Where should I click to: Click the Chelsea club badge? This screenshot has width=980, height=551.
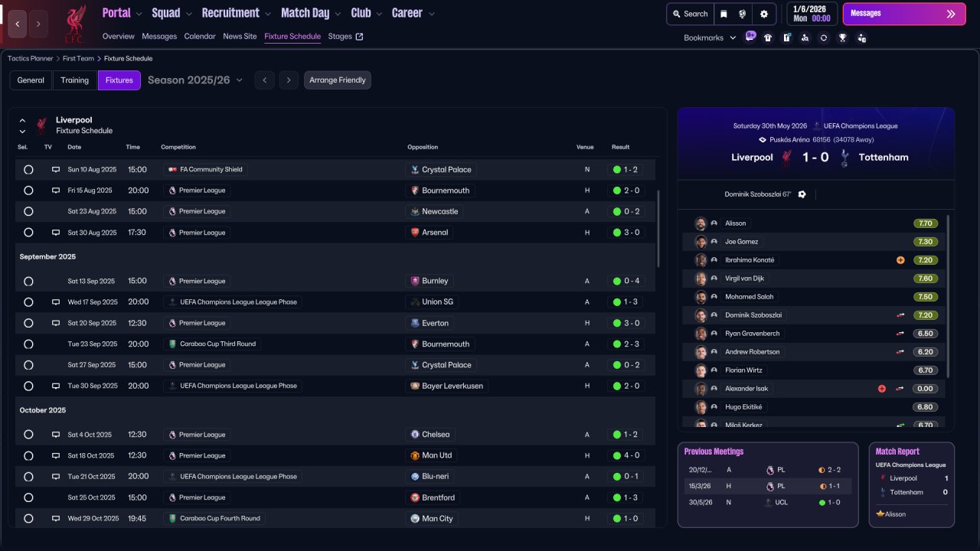(x=415, y=435)
